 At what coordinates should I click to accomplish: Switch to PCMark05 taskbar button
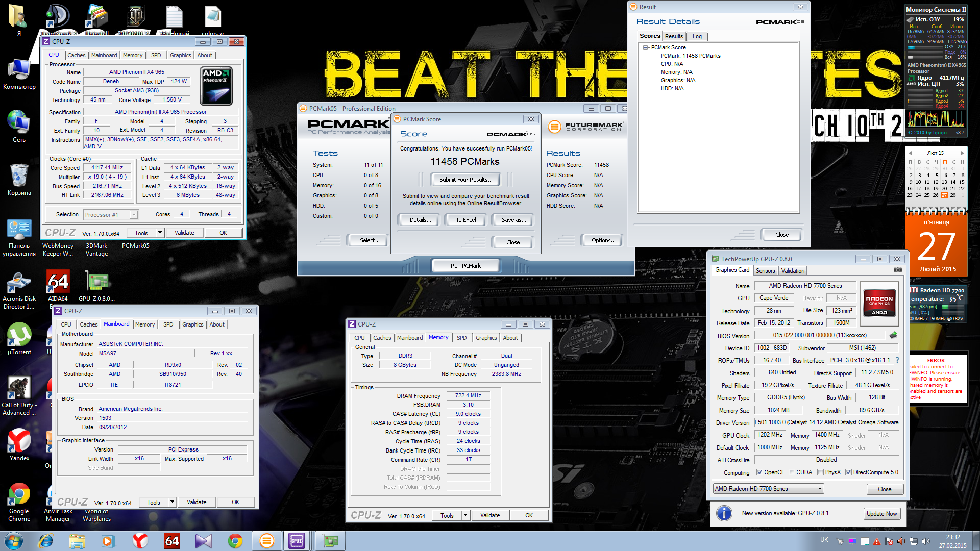[266, 541]
